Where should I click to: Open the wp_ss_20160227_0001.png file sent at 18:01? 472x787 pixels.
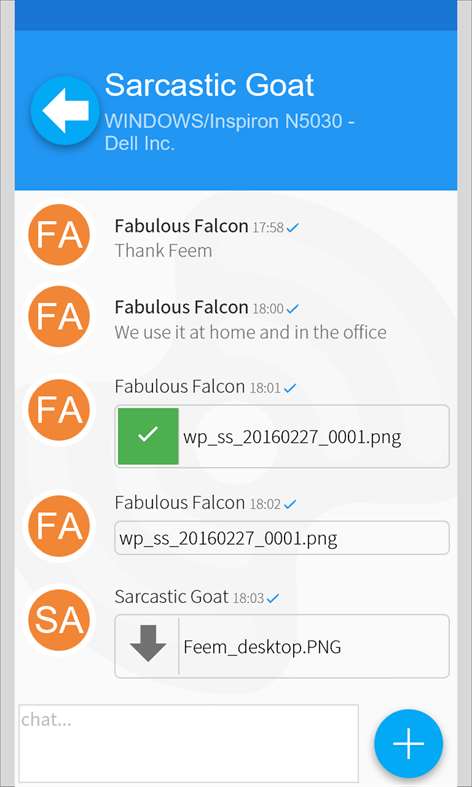click(282, 436)
